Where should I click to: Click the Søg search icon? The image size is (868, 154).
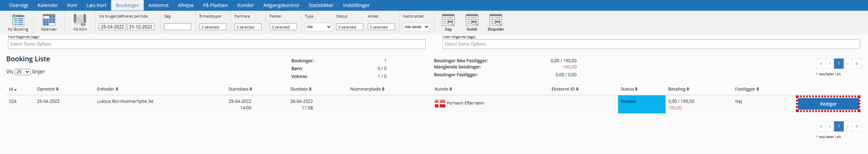pyautogui.click(x=448, y=21)
